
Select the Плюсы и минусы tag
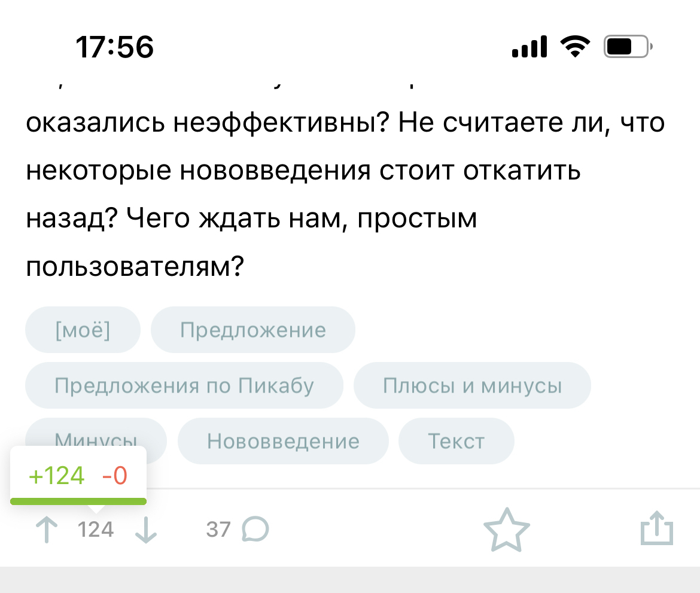coord(472,385)
